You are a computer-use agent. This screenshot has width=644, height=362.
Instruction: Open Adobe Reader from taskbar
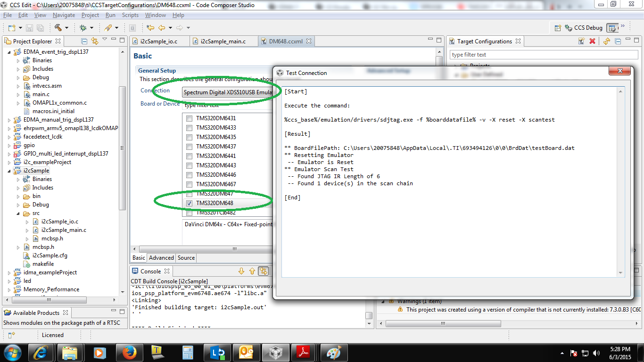304,352
